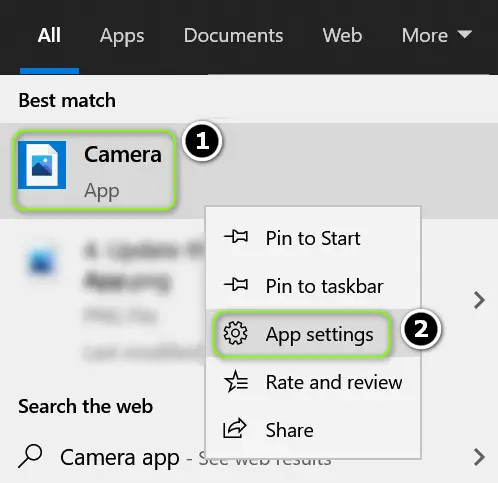
Task: Select the Web search tab
Action: pyautogui.click(x=342, y=35)
